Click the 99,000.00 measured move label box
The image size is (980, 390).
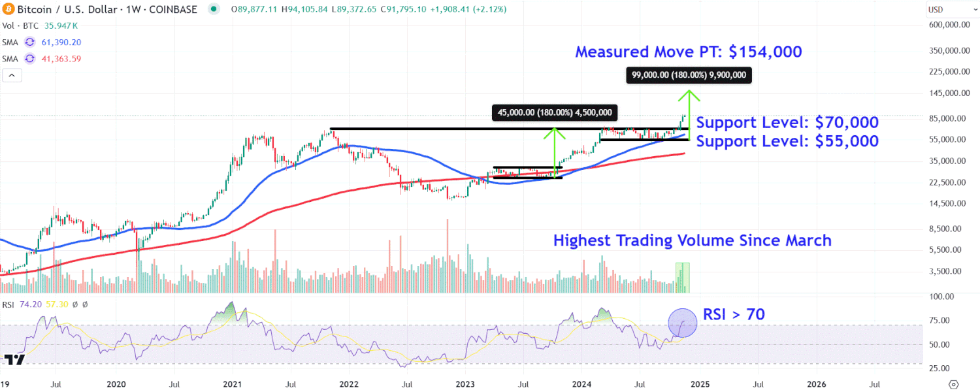click(689, 75)
